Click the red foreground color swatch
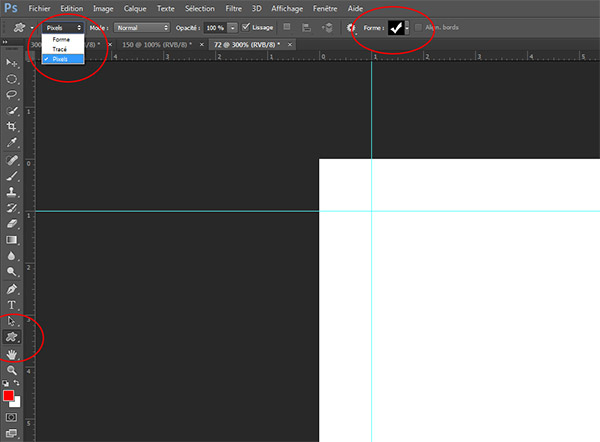This screenshot has height=442, width=600. pyautogui.click(x=8, y=395)
